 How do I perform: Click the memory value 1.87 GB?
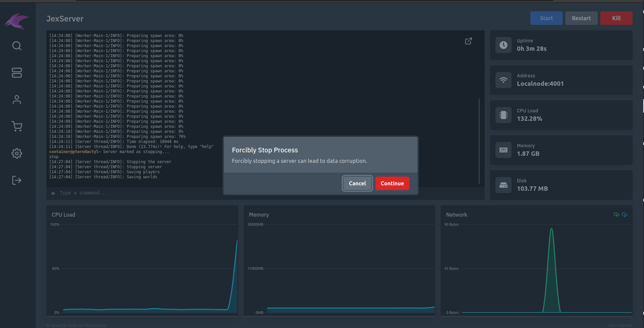528,154
